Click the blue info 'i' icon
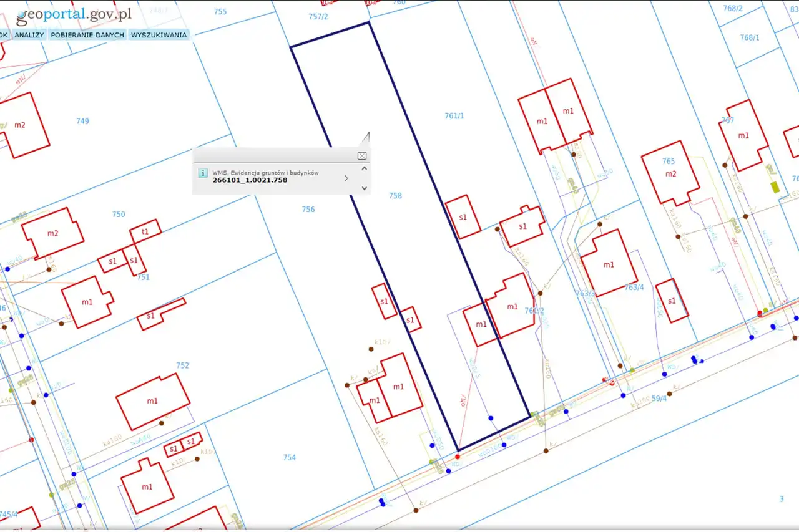The image size is (799, 532). coord(203,173)
